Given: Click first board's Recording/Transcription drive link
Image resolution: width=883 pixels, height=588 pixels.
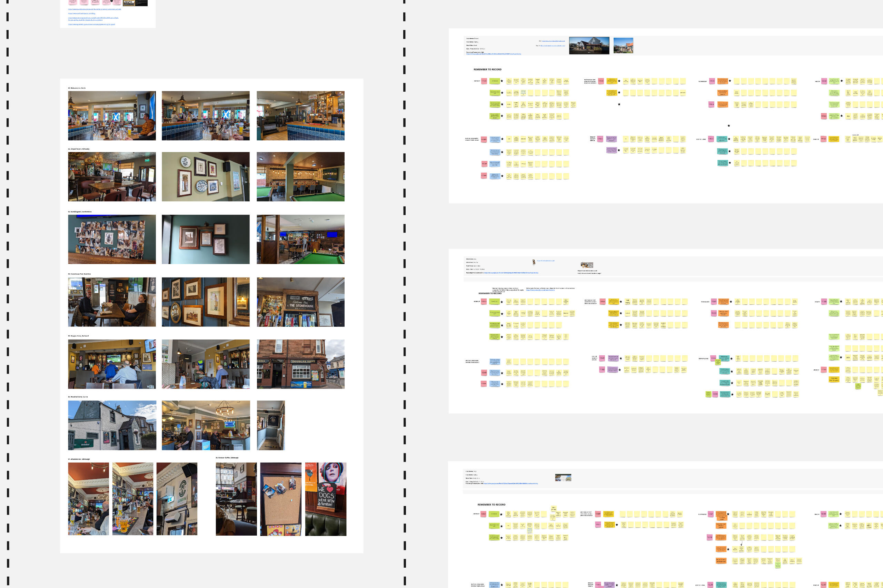Looking at the screenshot, I should (x=494, y=54).
